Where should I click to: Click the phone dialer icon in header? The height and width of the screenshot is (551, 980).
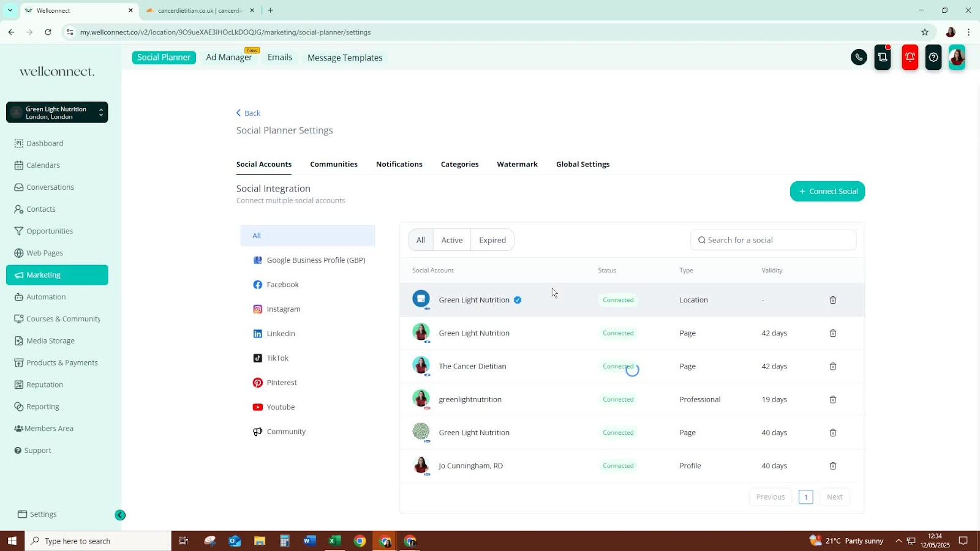click(x=859, y=58)
